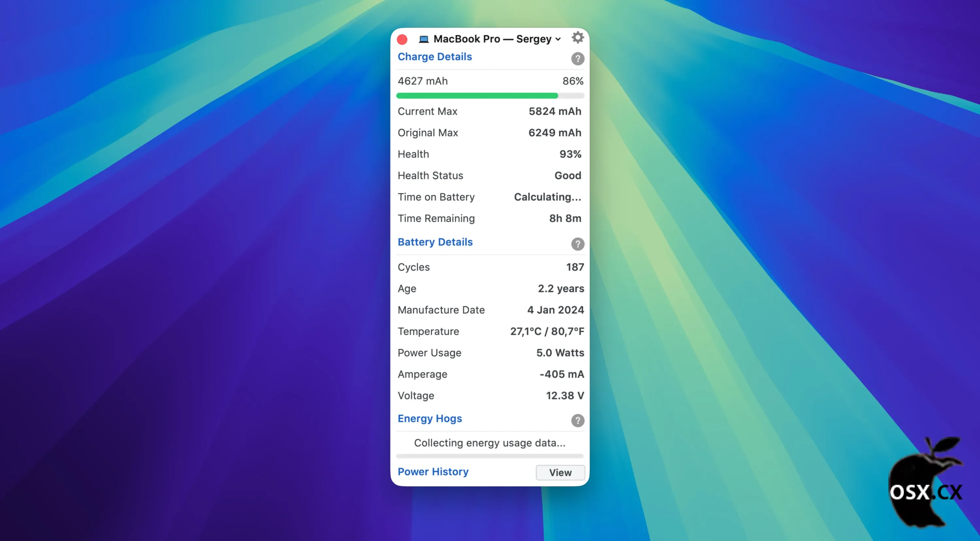The height and width of the screenshot is (541, 980).
Task: Close the window with the red button
Action: (402, 39)
